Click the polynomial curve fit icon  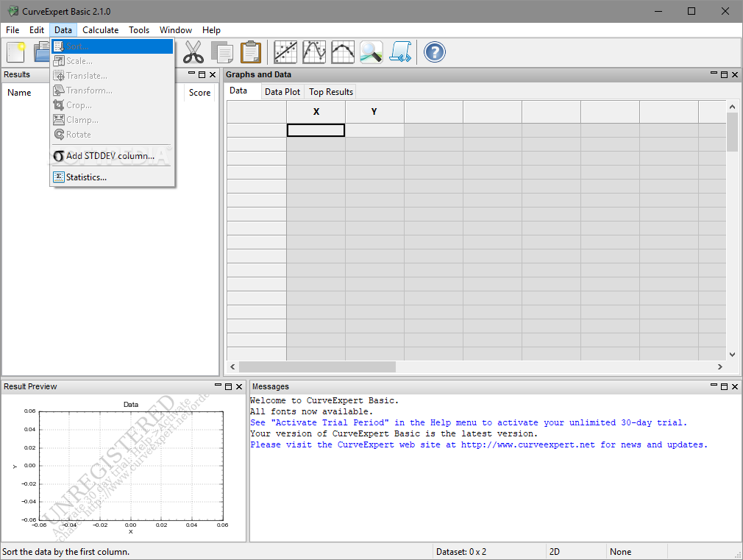tap(343, 52)
